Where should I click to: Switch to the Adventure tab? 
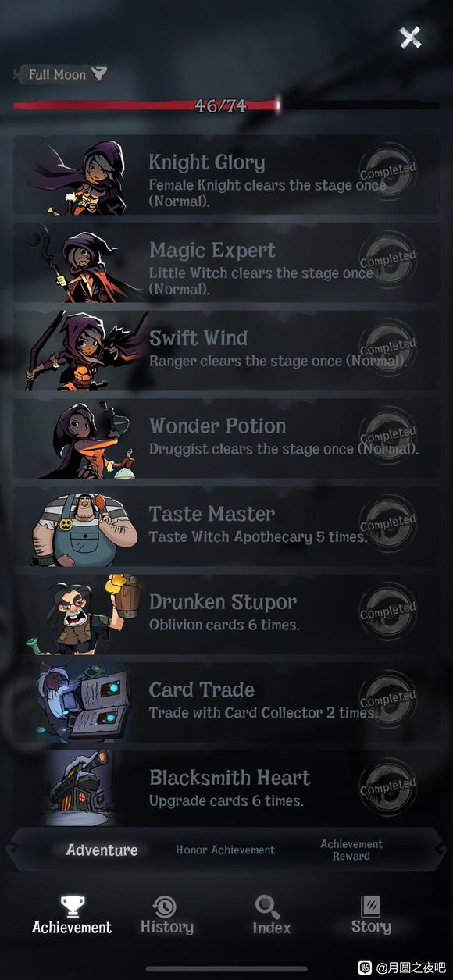click(x=102, y=850)
